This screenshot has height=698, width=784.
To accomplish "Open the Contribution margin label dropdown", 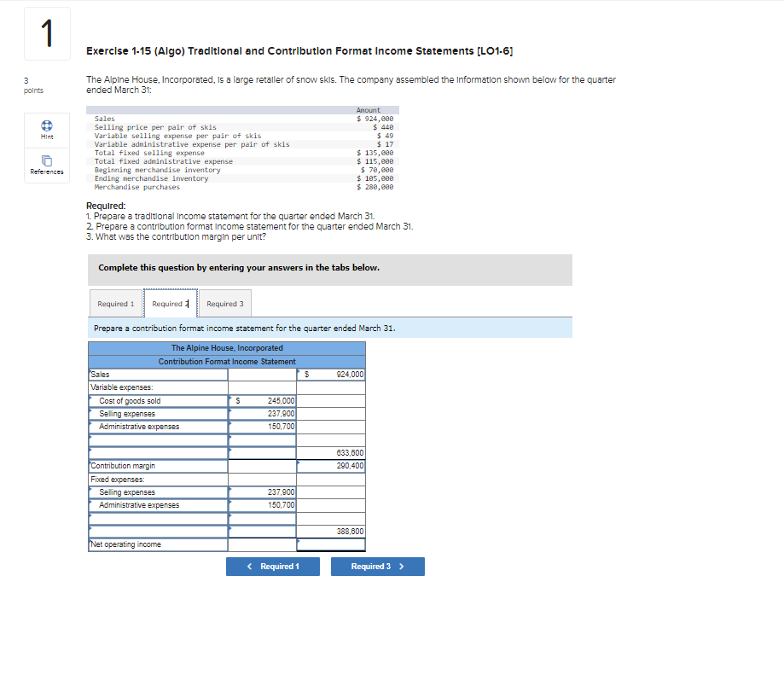I will point(158,466).
